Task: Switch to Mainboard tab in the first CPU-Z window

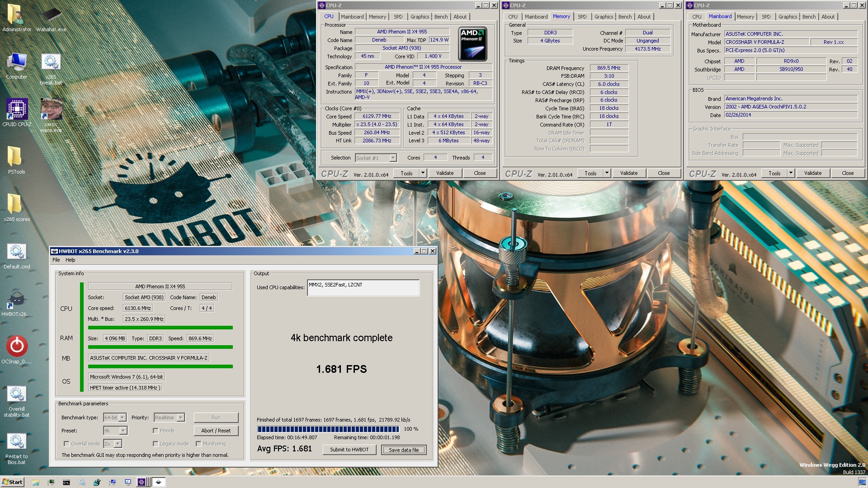Action: 352,17
